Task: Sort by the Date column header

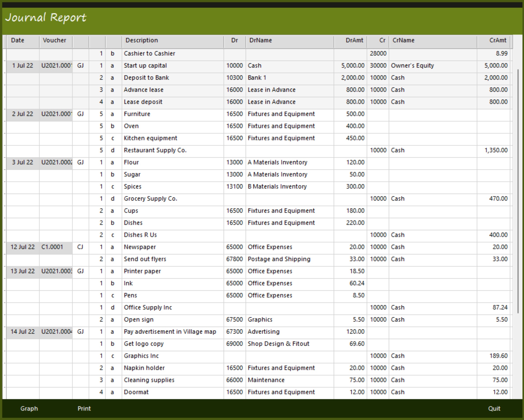Action: coord(18,40)
